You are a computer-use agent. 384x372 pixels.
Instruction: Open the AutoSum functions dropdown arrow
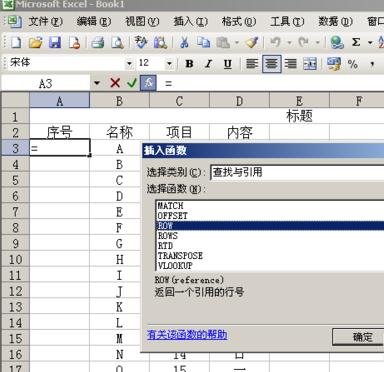[x=370, y=43]
